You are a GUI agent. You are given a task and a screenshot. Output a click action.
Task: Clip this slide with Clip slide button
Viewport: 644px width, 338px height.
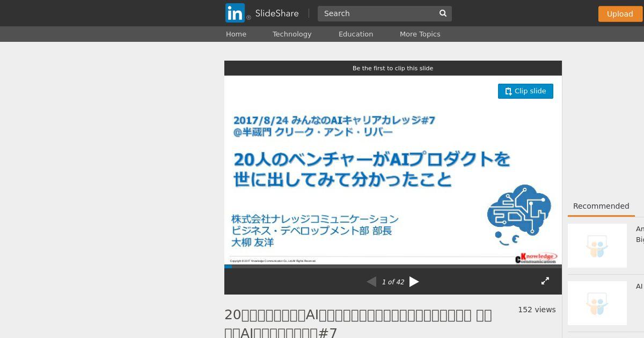point(525,91)
